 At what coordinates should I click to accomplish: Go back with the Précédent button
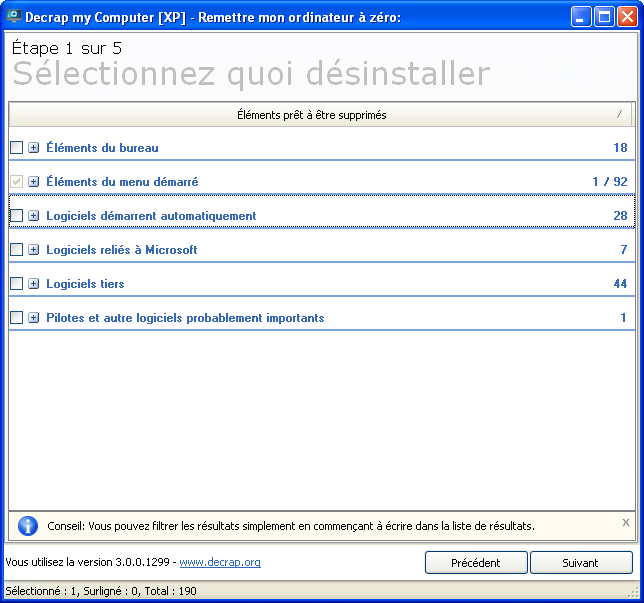tap(476, 562)
